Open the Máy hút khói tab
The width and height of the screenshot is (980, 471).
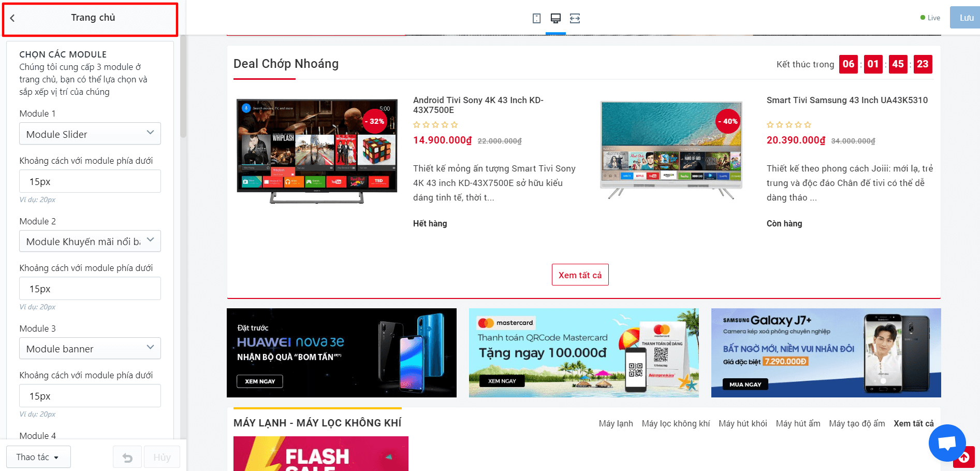pos(743,424)
